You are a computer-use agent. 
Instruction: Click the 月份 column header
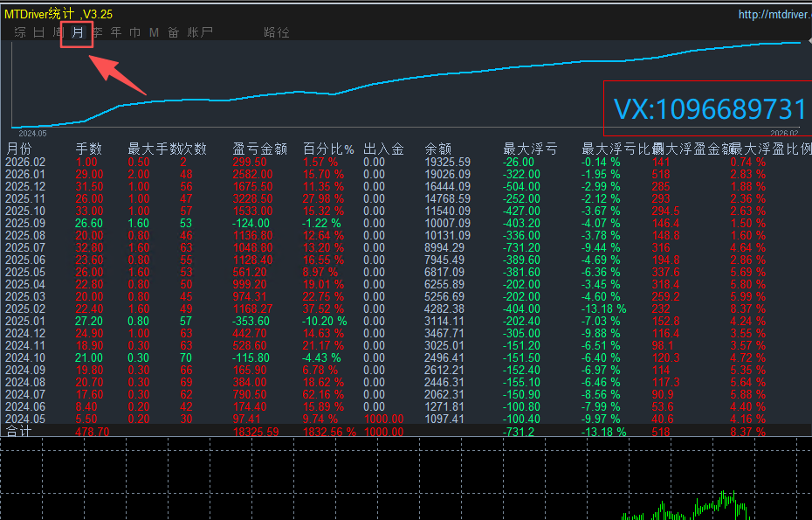[18, 149]
